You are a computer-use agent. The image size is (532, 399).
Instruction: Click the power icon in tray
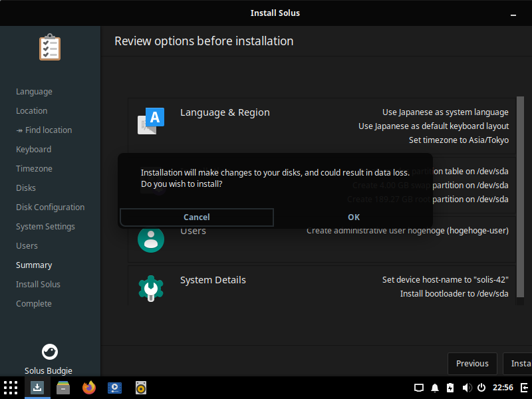pyautogui.click(x=481, y=388)
